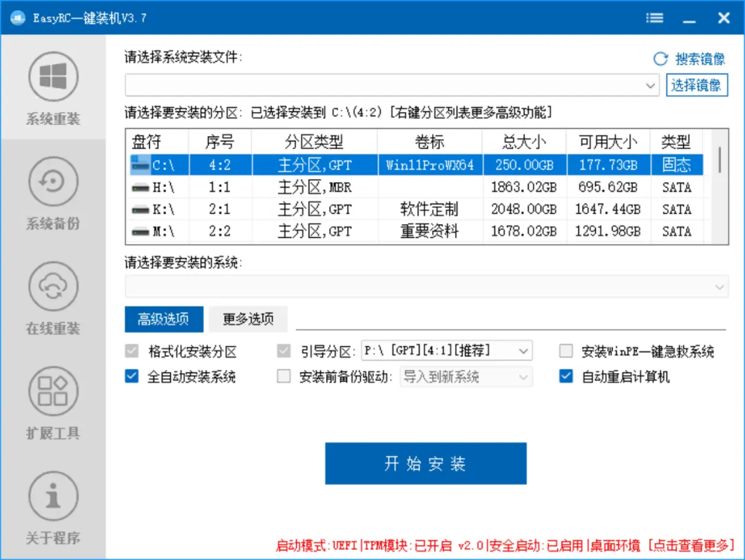Disable 全自动安装系统 checkbox

(132, 376)
